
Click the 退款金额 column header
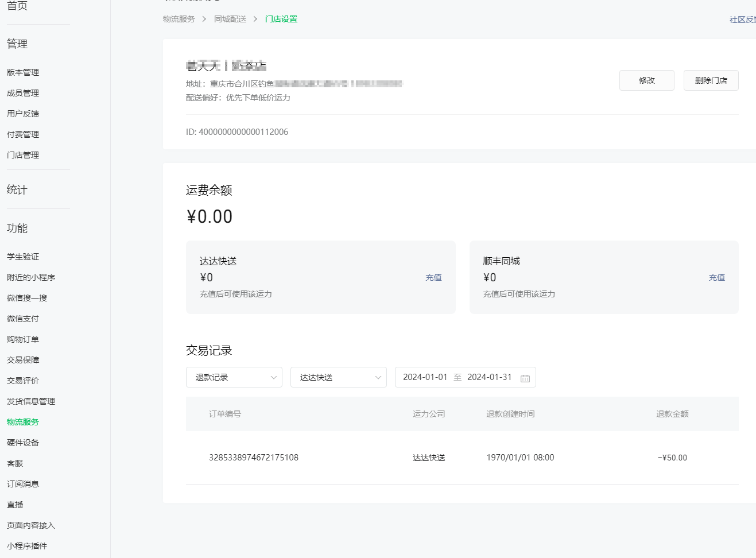(x=672, y=414)
